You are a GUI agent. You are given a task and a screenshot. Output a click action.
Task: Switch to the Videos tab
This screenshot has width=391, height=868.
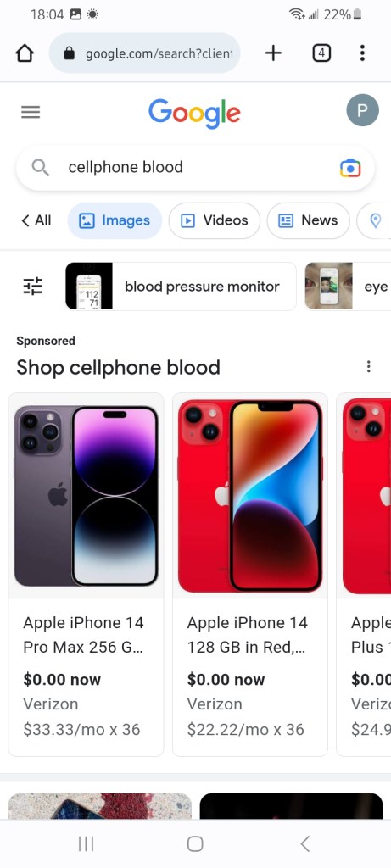215,220
